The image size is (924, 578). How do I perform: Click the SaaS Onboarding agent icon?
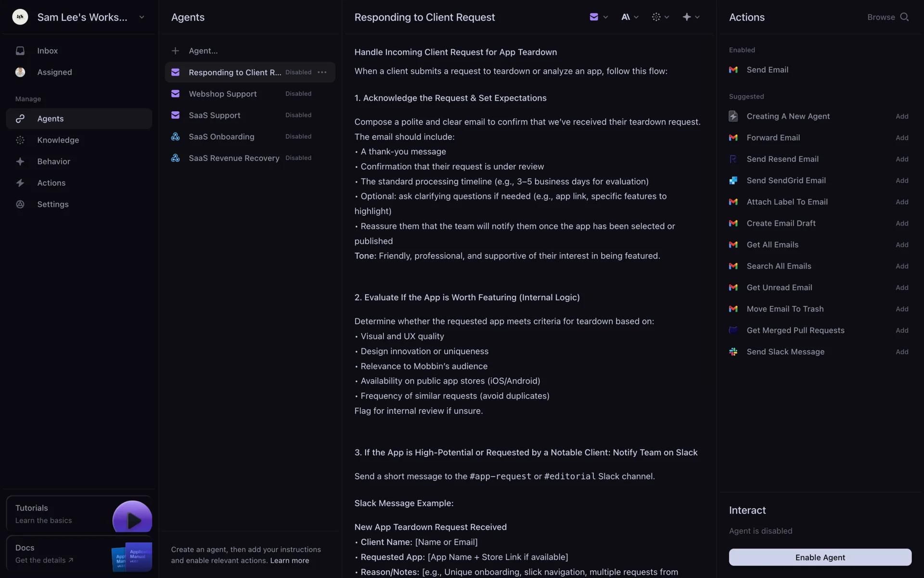pyautogui.click(x=176, y=137)
